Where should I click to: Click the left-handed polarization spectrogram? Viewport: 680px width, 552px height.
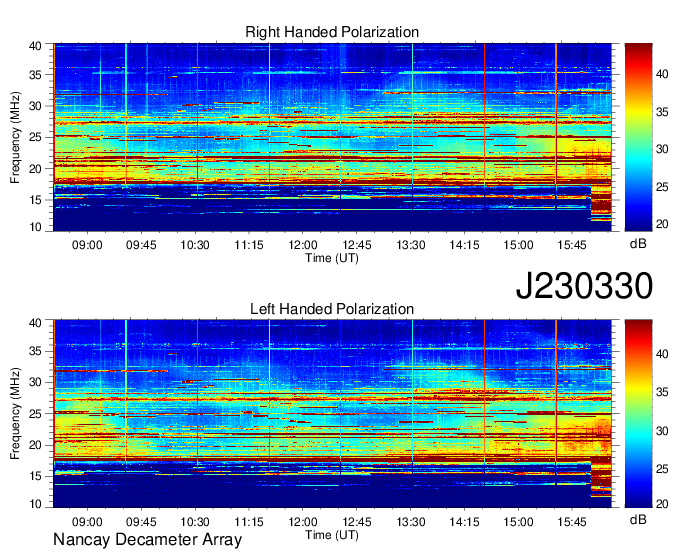pos(332,414)
